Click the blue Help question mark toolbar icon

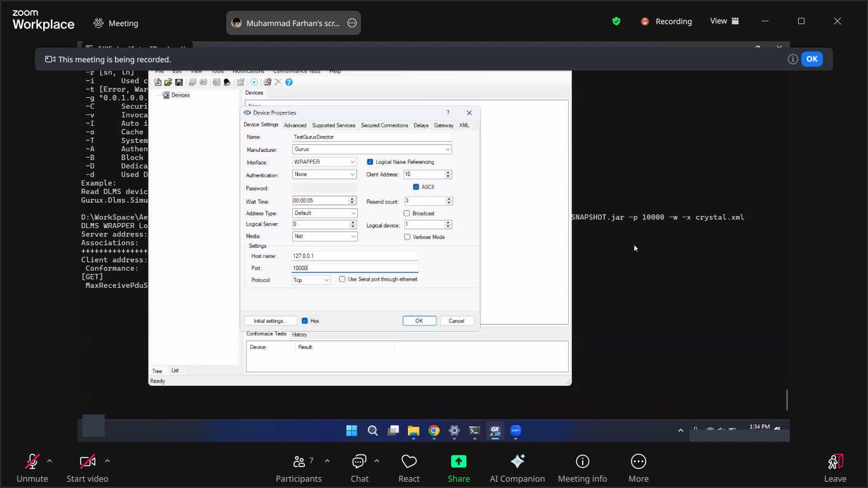pyautogui.click(x=288, y=82)
